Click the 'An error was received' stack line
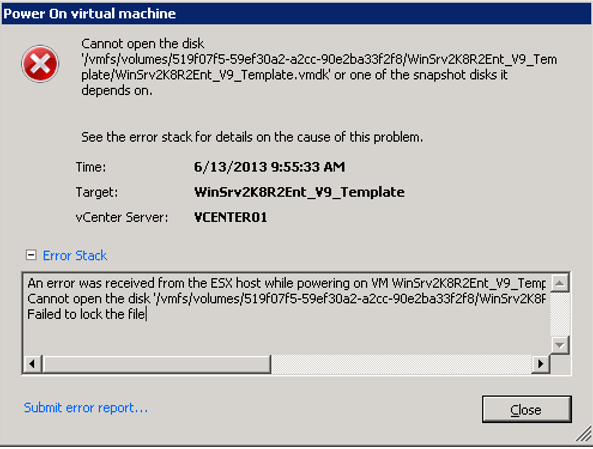 (286, 283)
